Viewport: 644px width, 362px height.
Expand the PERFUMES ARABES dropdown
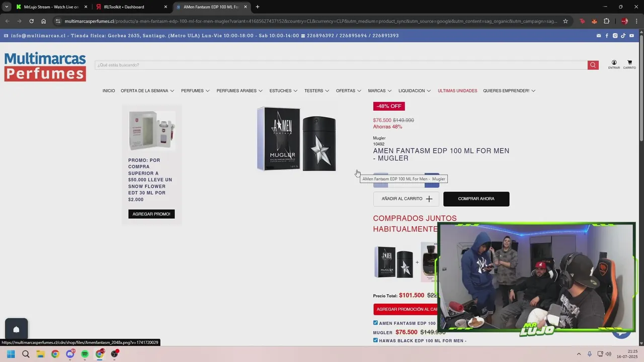(x=240, y=90)
